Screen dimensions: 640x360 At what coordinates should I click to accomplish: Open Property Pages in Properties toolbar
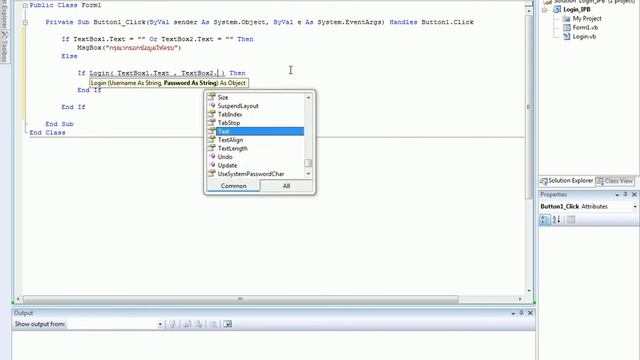(571, 220)
